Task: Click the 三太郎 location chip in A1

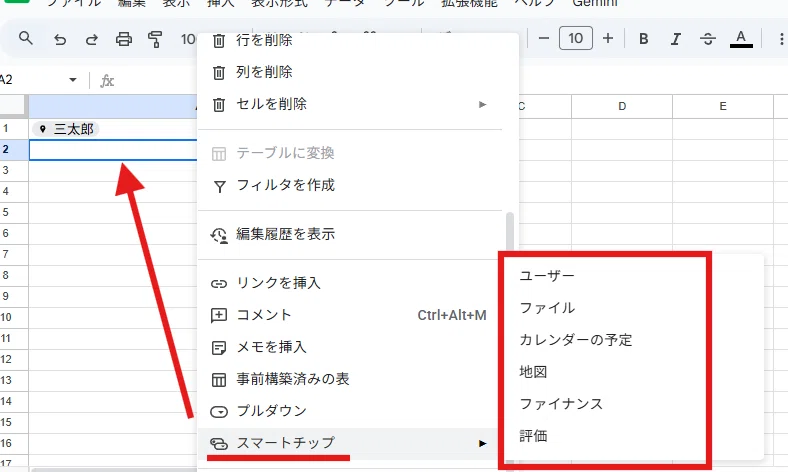Action: click(x=66, y=129)
